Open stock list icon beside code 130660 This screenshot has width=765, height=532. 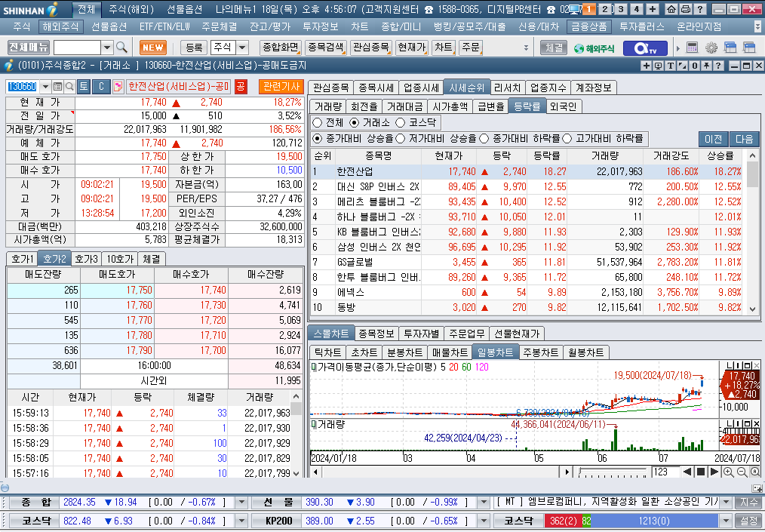click(x=57, y=86)
